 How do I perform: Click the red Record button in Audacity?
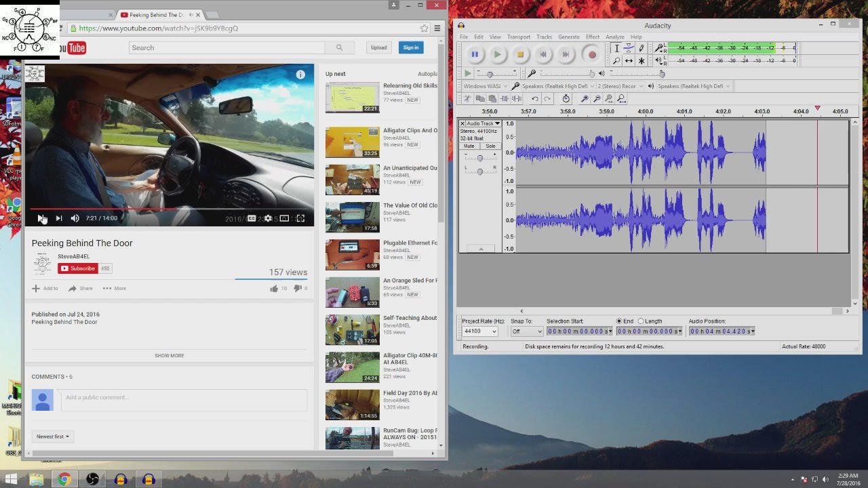(x=592, y=54)
